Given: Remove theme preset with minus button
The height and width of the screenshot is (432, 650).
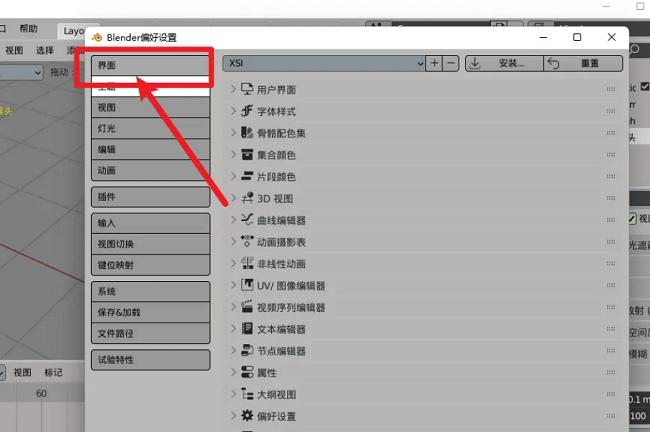Looking at the screenshot, I should tap(451, 63).
